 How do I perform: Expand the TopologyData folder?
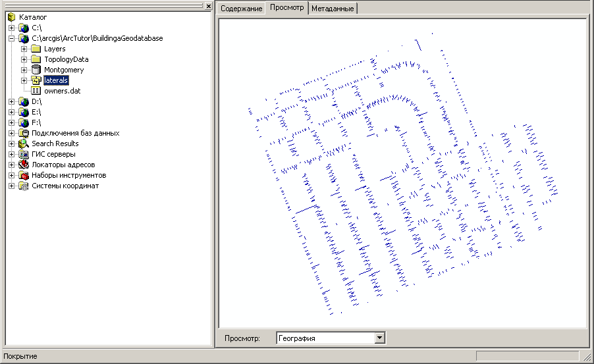tap(24, 59)
